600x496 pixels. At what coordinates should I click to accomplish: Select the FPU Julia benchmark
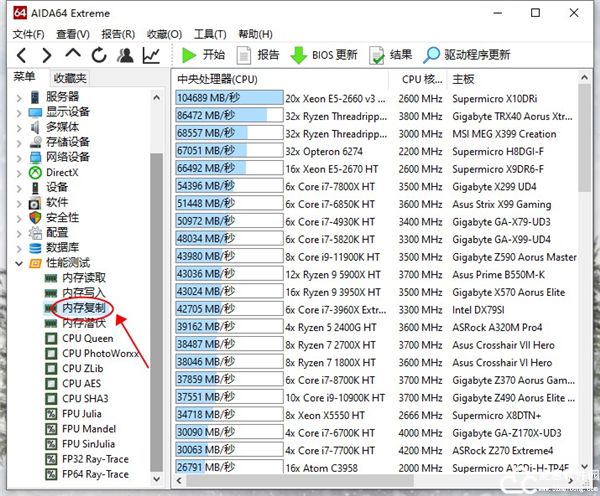tap(82, 414)
